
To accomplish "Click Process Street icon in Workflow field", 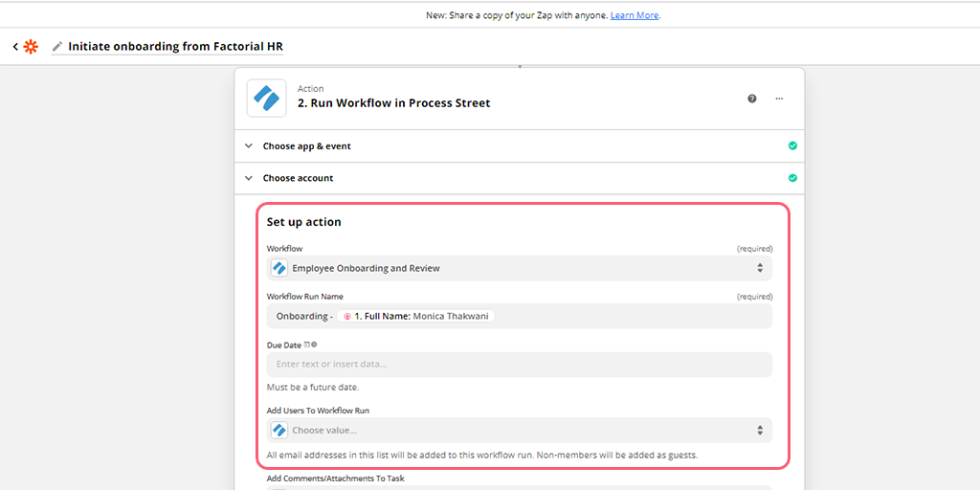I will 279,268.
